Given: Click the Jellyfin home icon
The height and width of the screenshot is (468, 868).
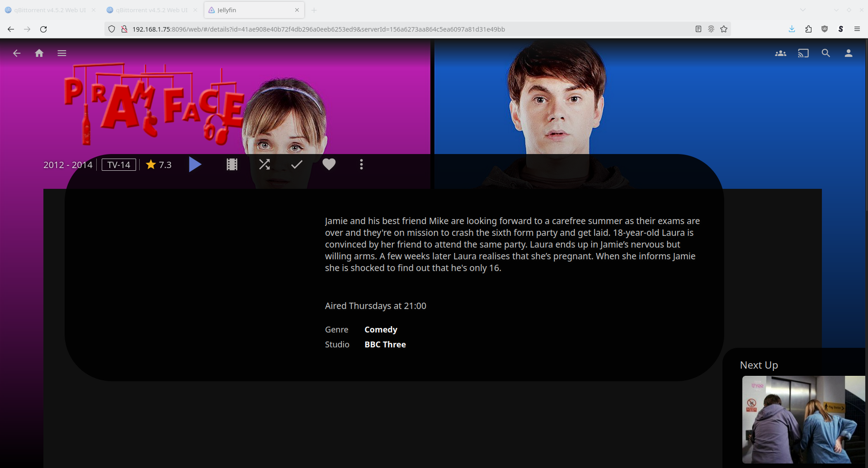Looking at the screenshot, I should 39,53.
